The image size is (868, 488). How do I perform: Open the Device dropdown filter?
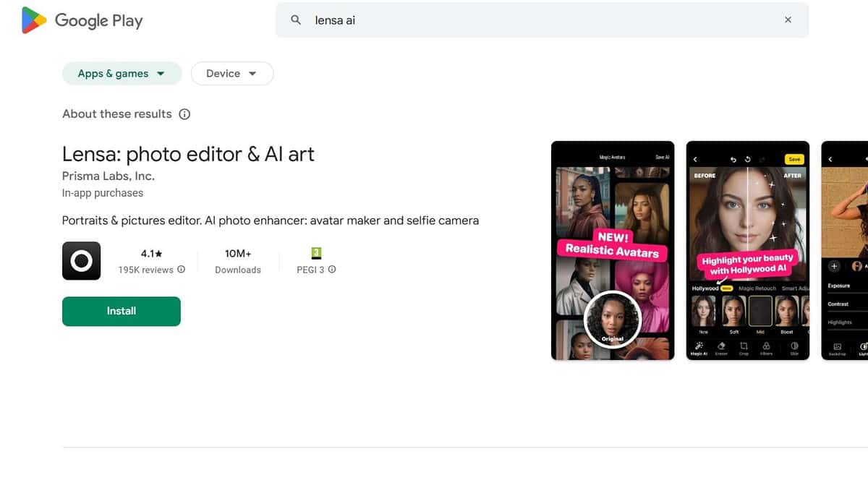231,74
